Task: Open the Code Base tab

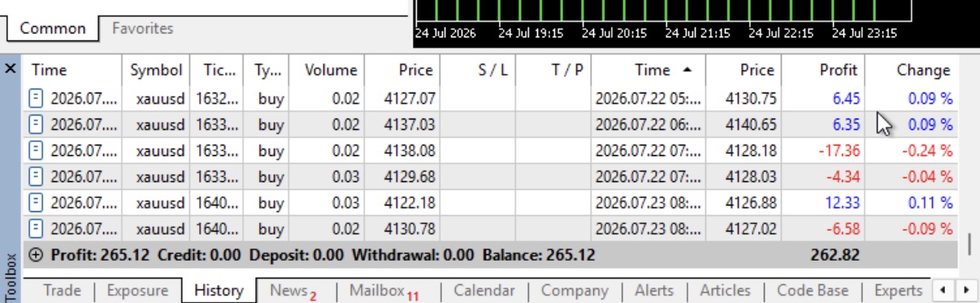Action: pyautogui.click(x=813, y=290)
